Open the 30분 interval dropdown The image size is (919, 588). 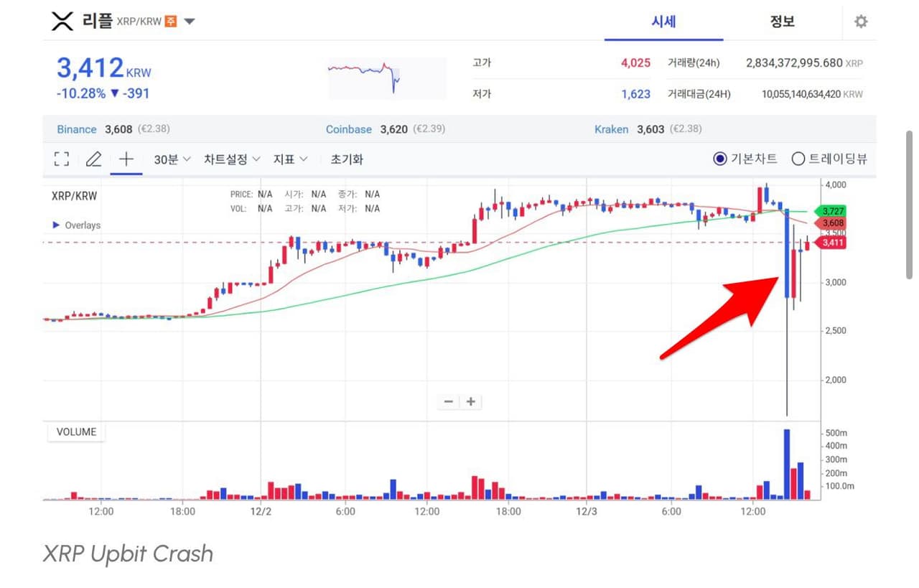pos(172,159)
